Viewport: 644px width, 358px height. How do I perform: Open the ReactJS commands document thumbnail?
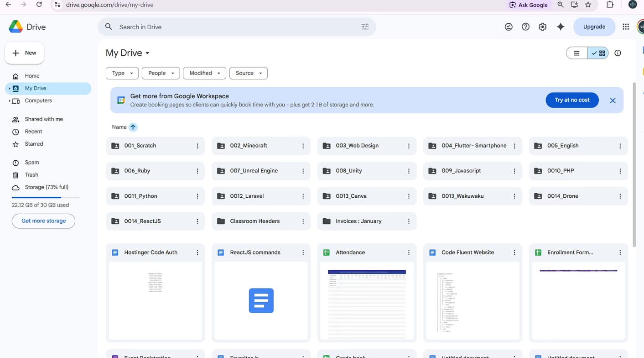click(x=261, y=300)
